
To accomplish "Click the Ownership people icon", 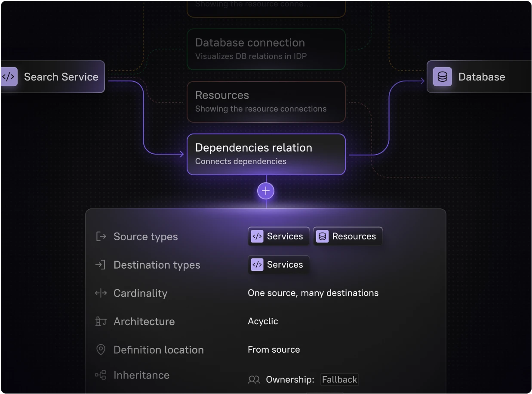I will [x=254, y=380].
